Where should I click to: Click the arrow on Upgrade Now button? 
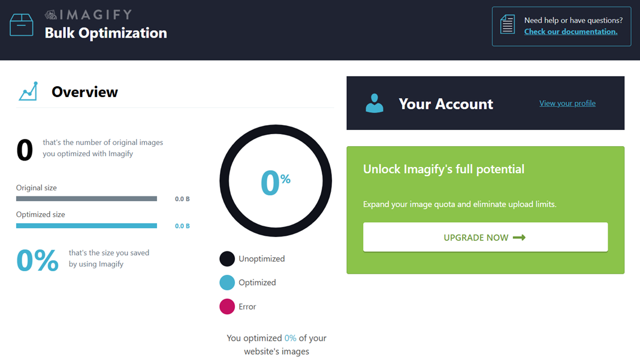(x=520, y=238)
